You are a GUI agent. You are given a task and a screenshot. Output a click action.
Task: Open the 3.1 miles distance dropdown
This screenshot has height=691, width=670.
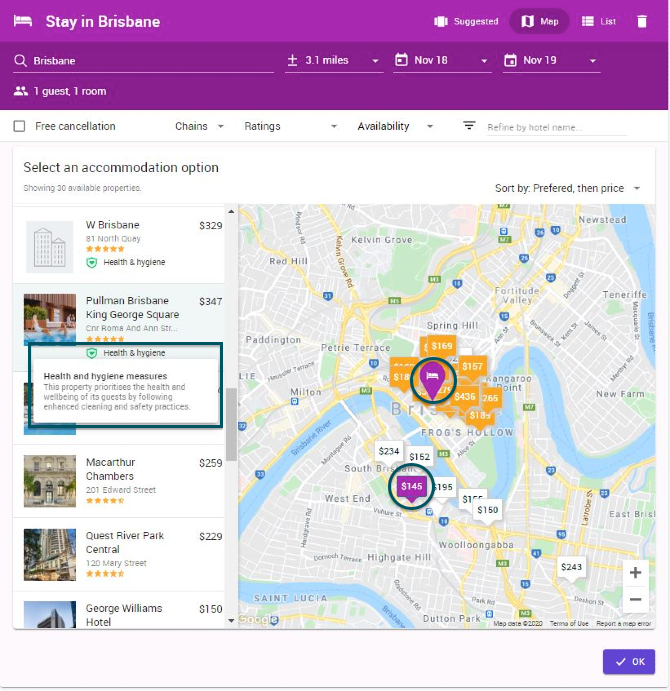click(334, 60)
